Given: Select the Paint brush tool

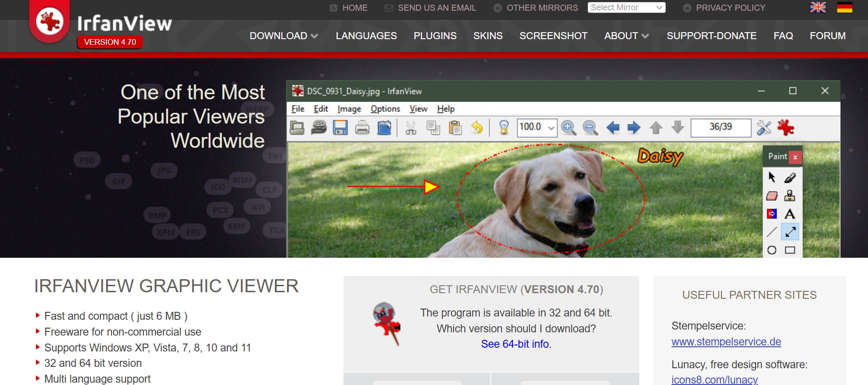Looking at the screenshot, I should (790, 177).
